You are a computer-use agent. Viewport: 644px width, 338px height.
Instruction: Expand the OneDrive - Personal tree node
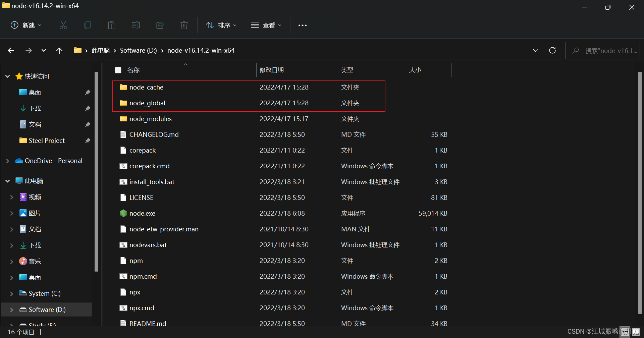pos(8,161)
